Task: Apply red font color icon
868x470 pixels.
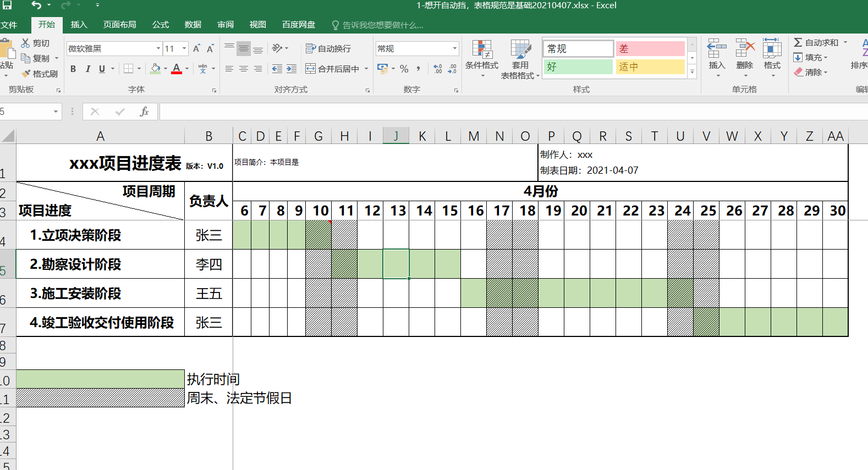Action: click(x=177, y=69)
